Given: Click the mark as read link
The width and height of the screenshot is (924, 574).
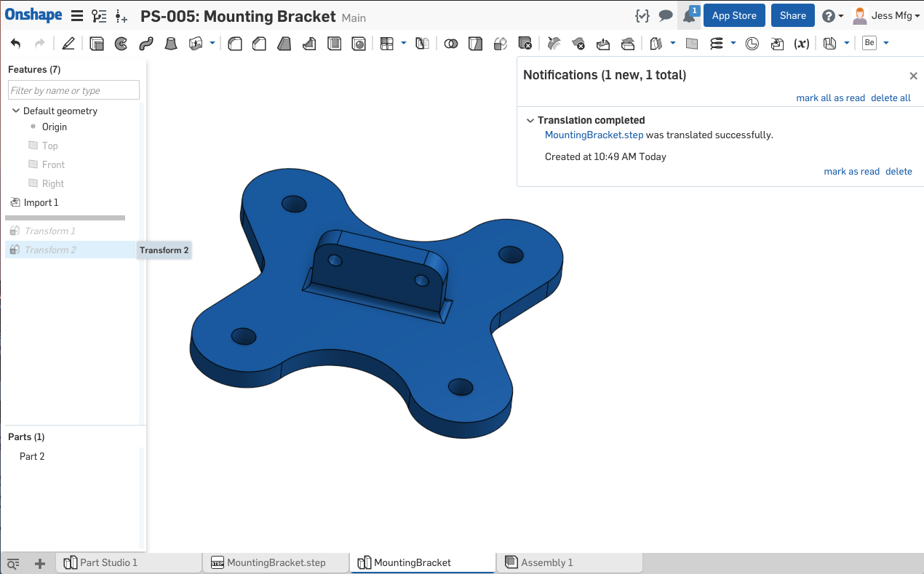Looking at the screenshot, I should [x=852, y=171].
